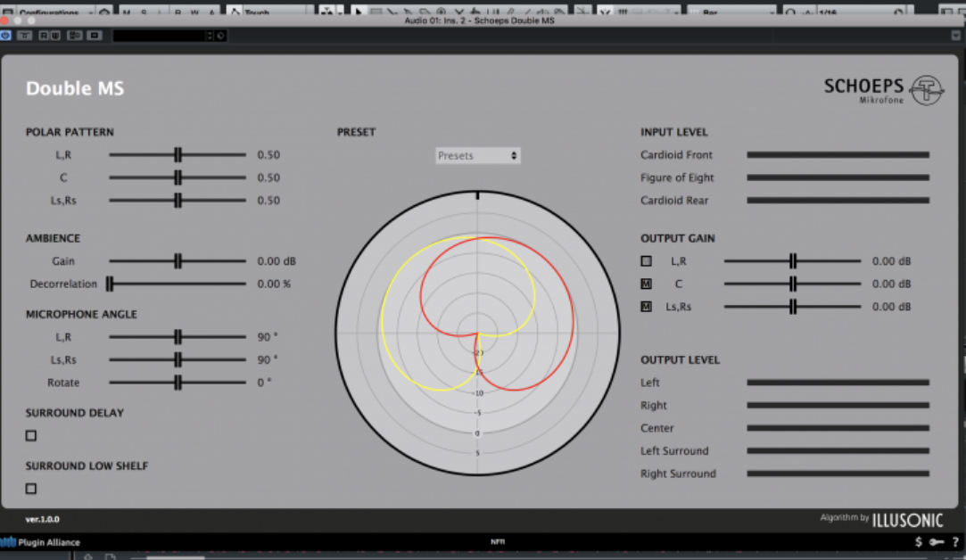This screenshot has width=966, height=560.
Task: Click the Write automation W button
Action: tap(54, 36)
